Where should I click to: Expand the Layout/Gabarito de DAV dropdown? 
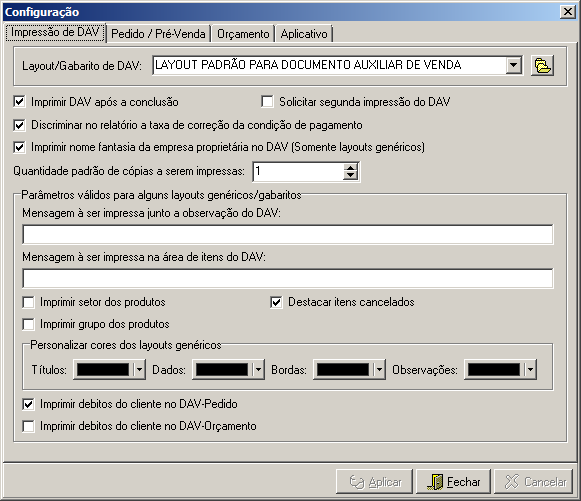click(x=514, y=65)
